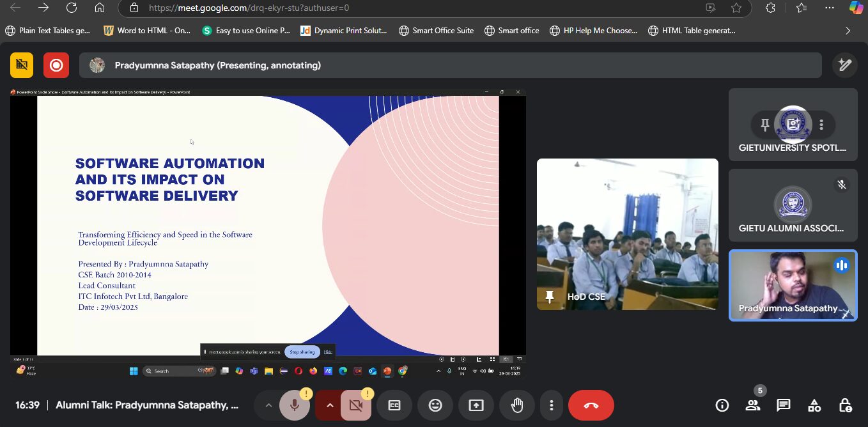The image size is (868, 427).
Task: Toggle the microphone button
Action: pyautogui.click(x=295, y=405)
